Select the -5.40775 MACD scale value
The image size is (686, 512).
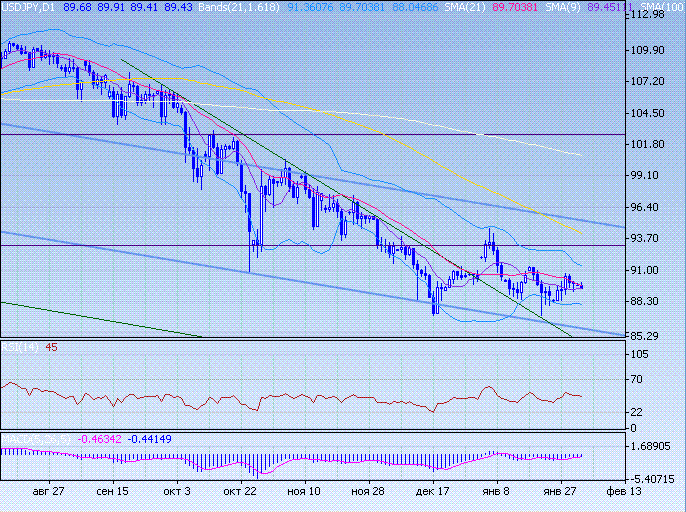[x=653, y=479]
